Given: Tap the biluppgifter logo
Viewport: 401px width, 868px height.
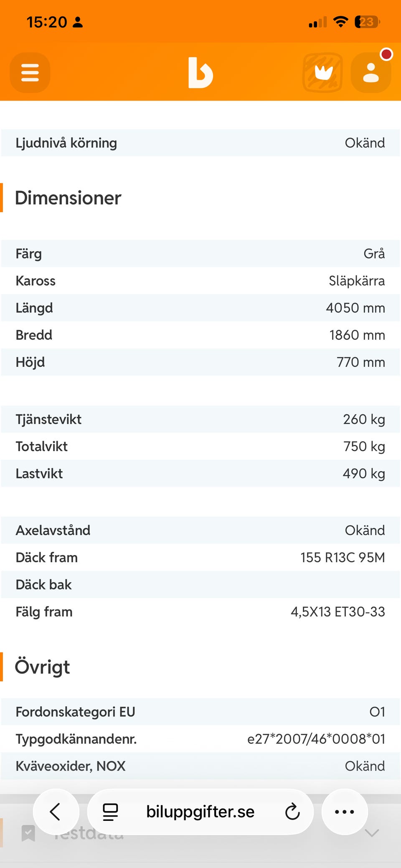Looking at the screenshot, I should pos(200,73).
